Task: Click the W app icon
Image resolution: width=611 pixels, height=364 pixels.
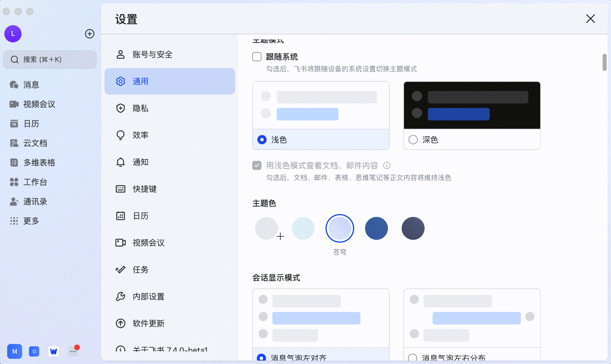Action: [x=53, y=351]
